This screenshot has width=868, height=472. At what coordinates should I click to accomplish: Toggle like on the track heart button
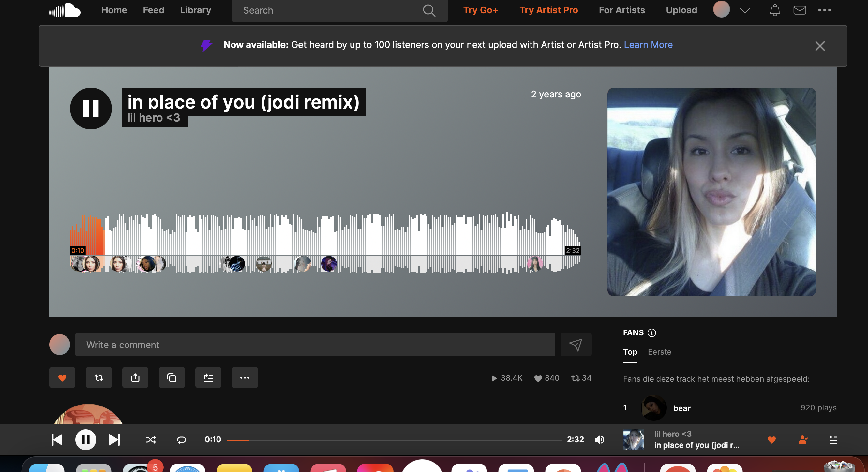pyautogui.click(x=62, y=378)
